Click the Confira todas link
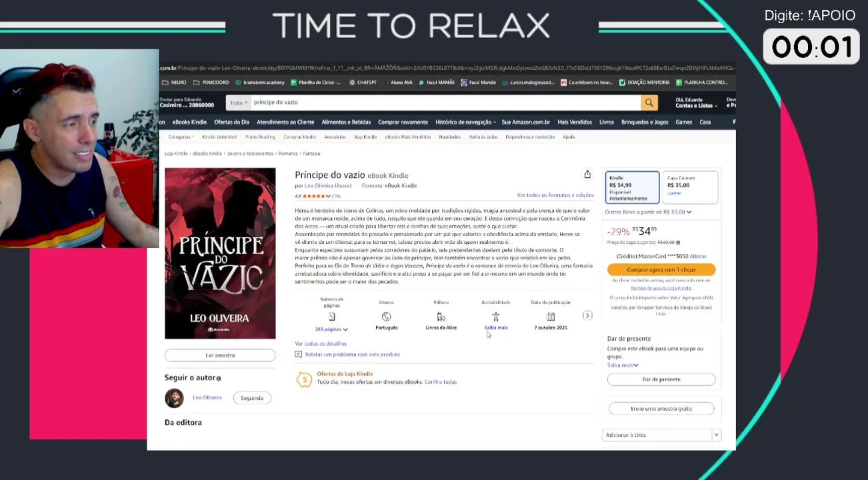 (441, 382)
